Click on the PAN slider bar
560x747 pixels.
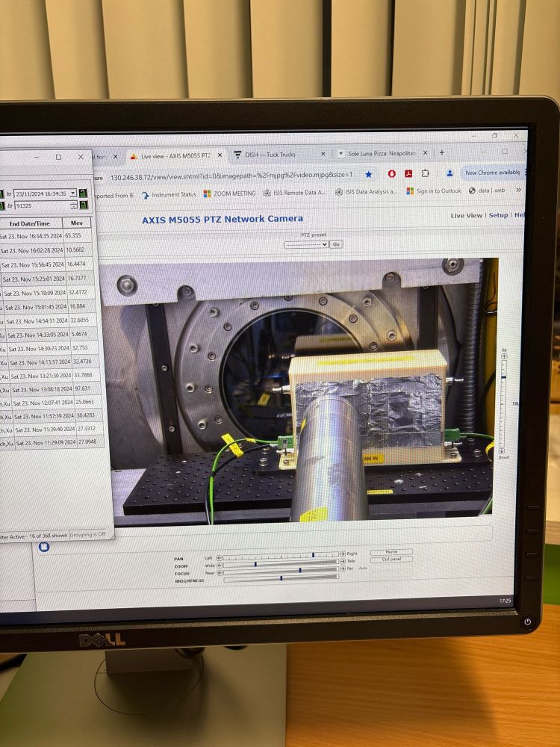pyautogui.click(x=281, y=556)
